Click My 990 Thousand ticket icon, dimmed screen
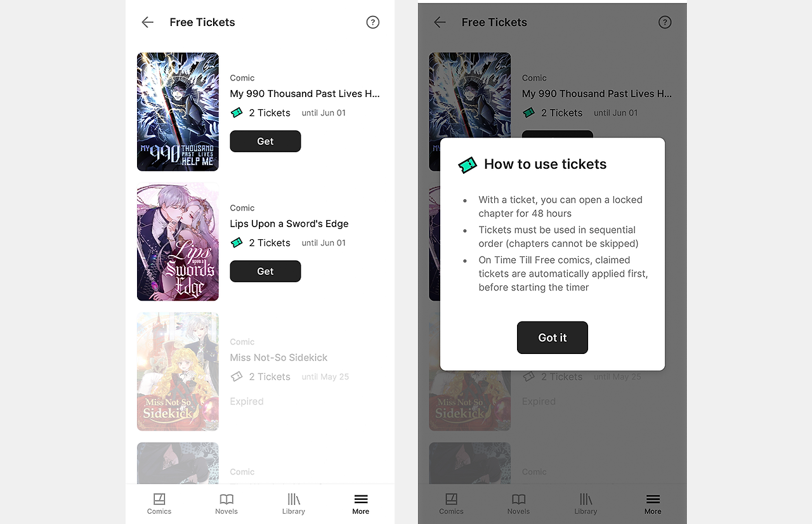This screenshot has height=524, width=812. pos(528,113)
